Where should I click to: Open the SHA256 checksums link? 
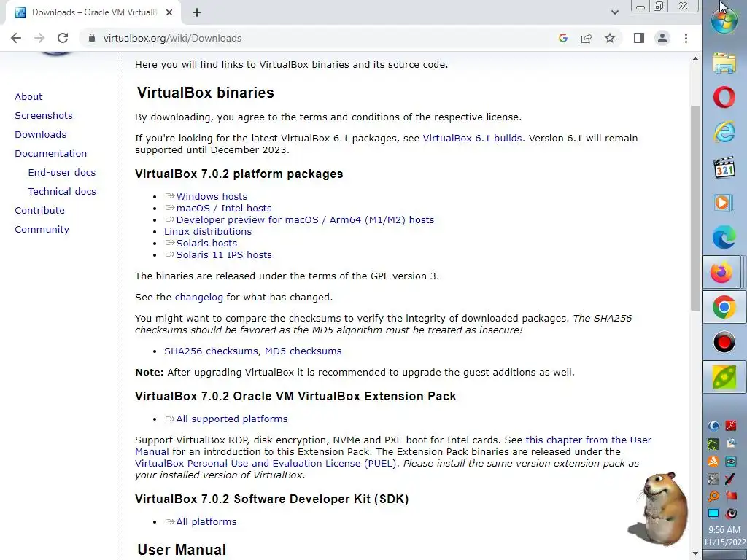coord(211,351)
